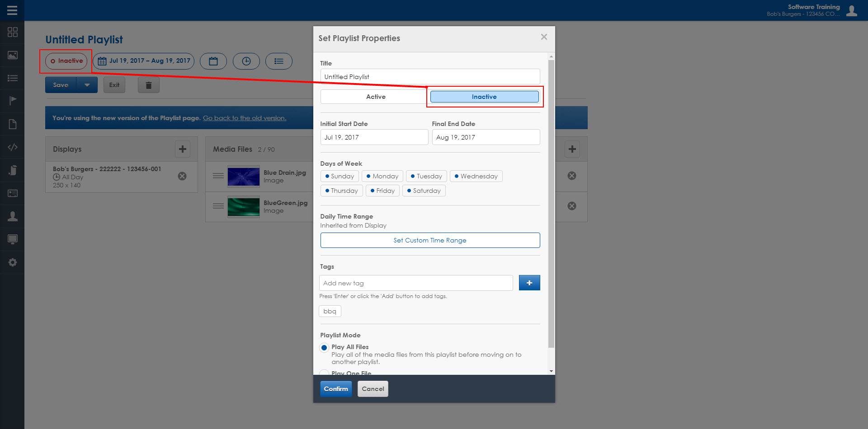Select Play All Files radio button

coord(324,348)
